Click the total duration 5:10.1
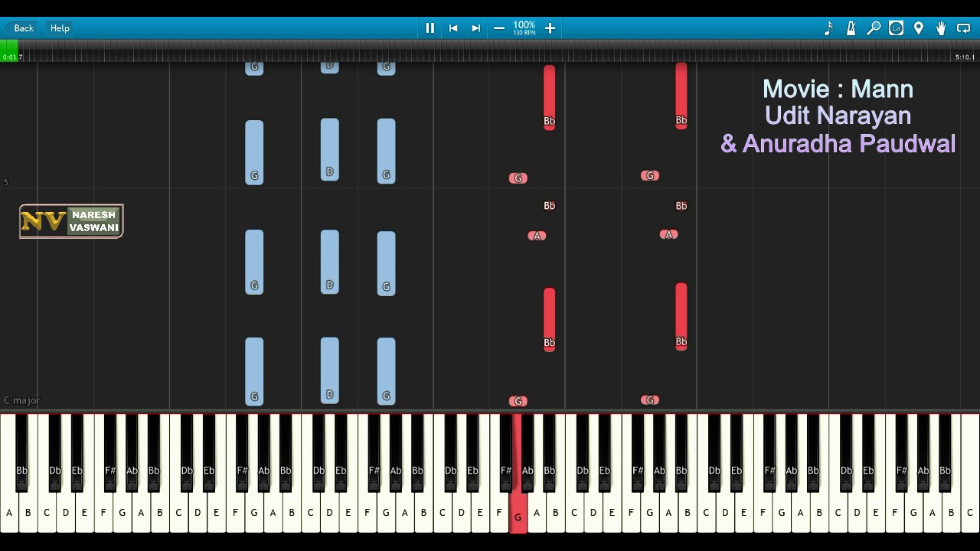The height and width of the screenshot is (551, 980). pyautogui.click(x=965, y=57)
